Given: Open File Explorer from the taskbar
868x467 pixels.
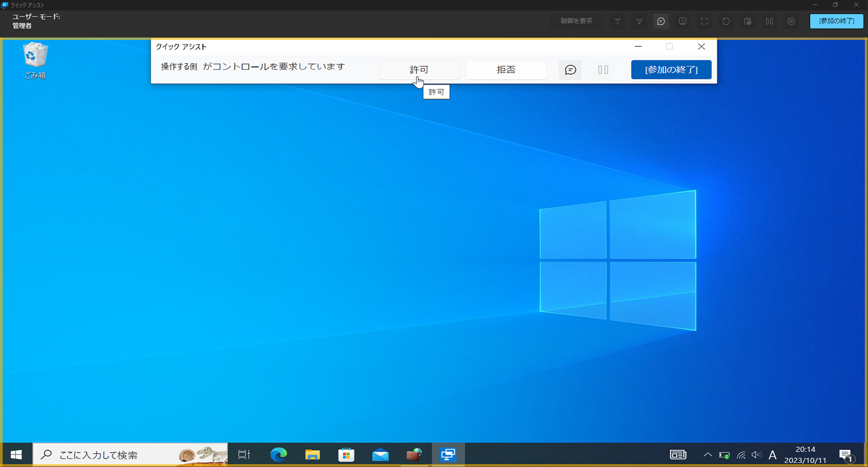Looking at the screenshot, I should (312, 455).
